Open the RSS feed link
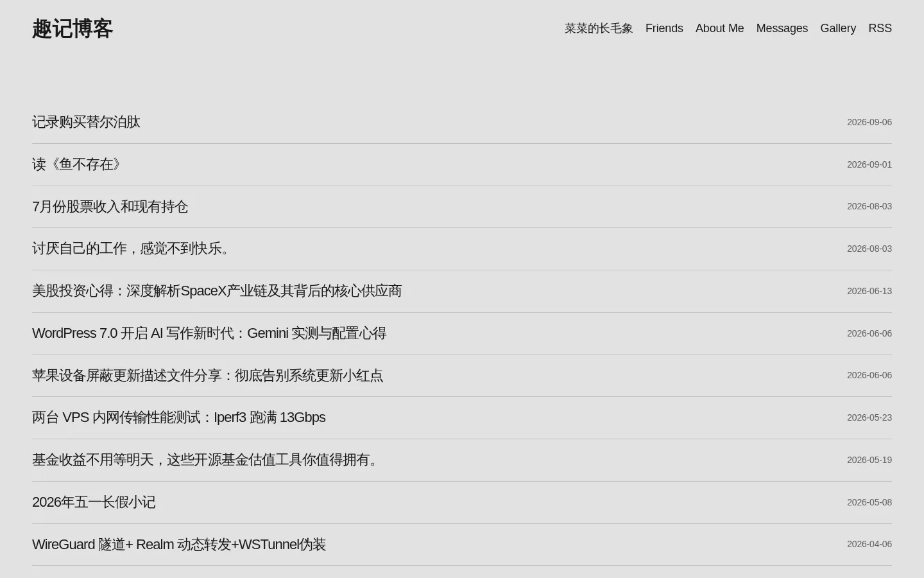This screenshot has width=924, height=578. pos(880,28)
